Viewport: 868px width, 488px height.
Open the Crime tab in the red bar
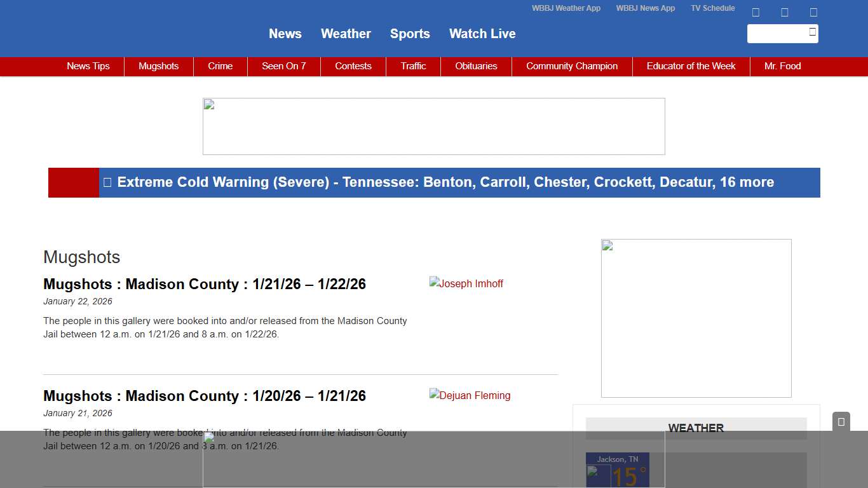coord(220,66)
